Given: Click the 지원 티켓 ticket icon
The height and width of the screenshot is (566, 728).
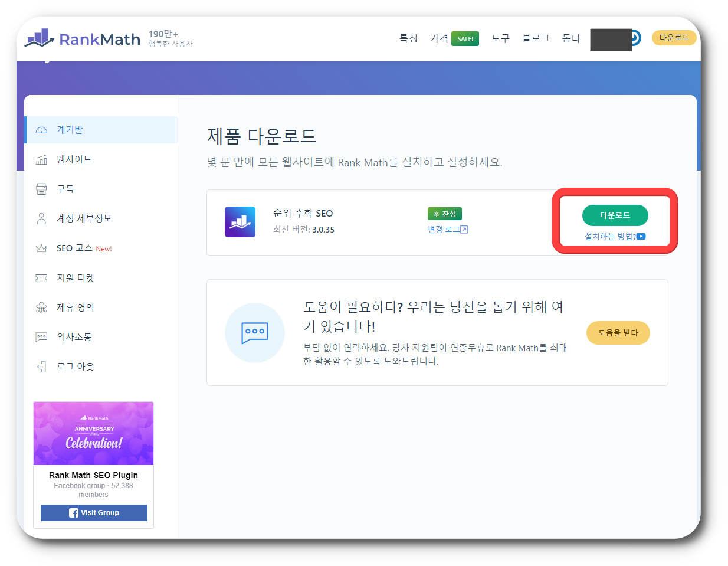Looking at the screenshot, I should (x=41, y=277).
